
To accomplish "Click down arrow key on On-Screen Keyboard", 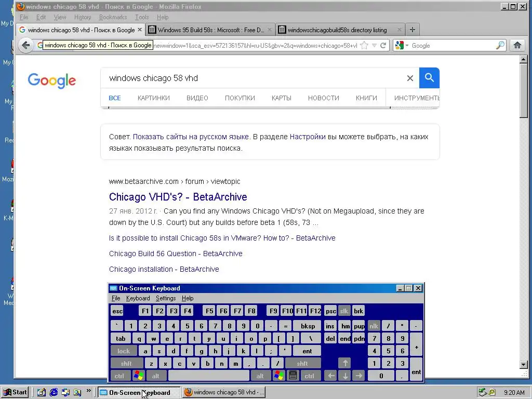I will click(345, 376).
